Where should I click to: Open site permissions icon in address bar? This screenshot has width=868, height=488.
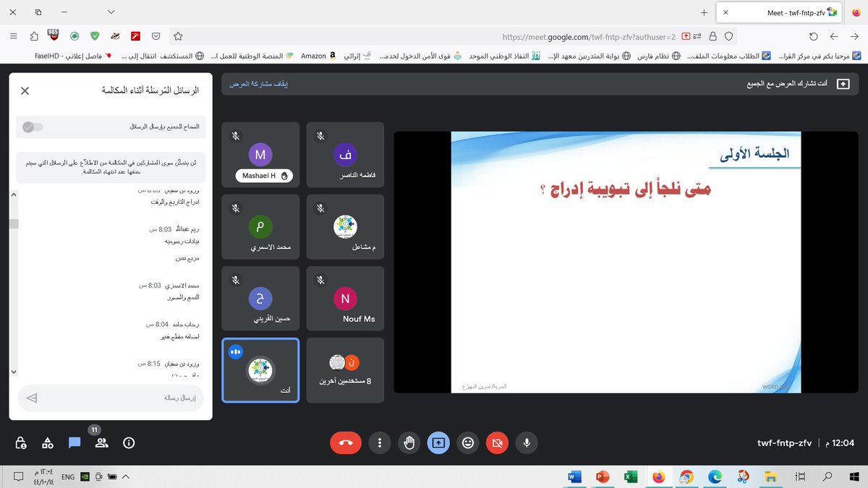click(x=698, y=36)
